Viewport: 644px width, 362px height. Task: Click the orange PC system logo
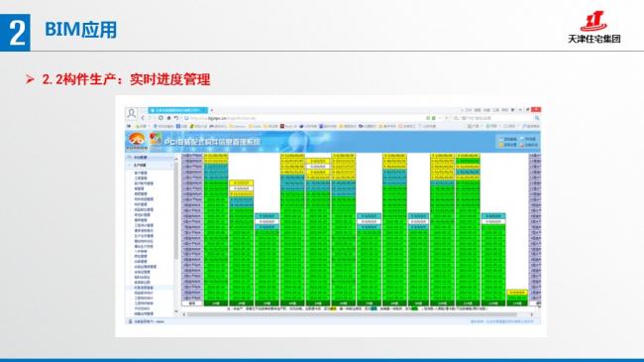pyautogui.click(x=137, y=141)
